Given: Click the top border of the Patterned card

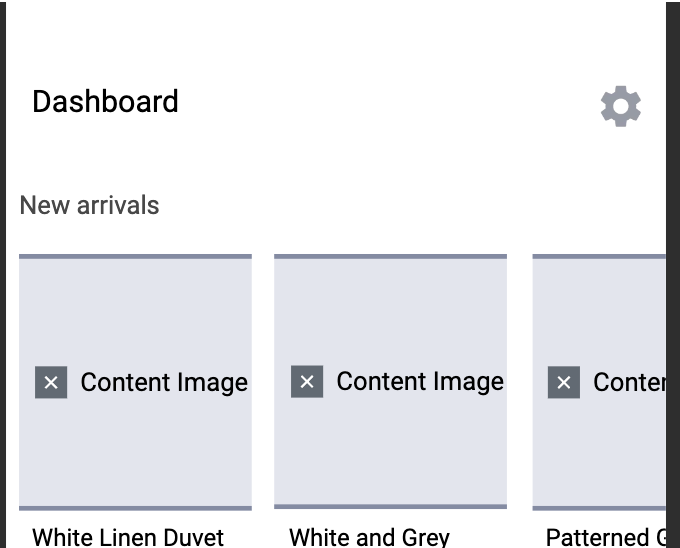Looking at the screenshot, I should point(599,257).
